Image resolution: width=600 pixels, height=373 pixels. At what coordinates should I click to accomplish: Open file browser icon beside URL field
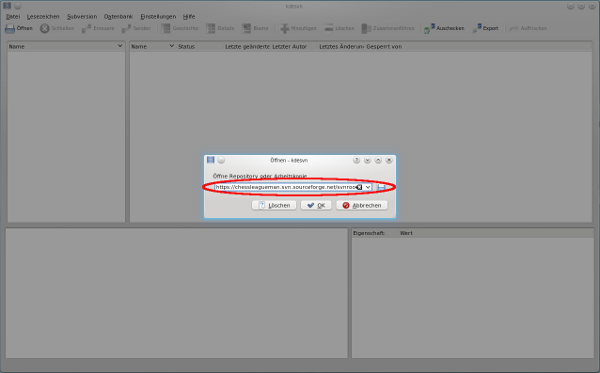click(381, 187)
